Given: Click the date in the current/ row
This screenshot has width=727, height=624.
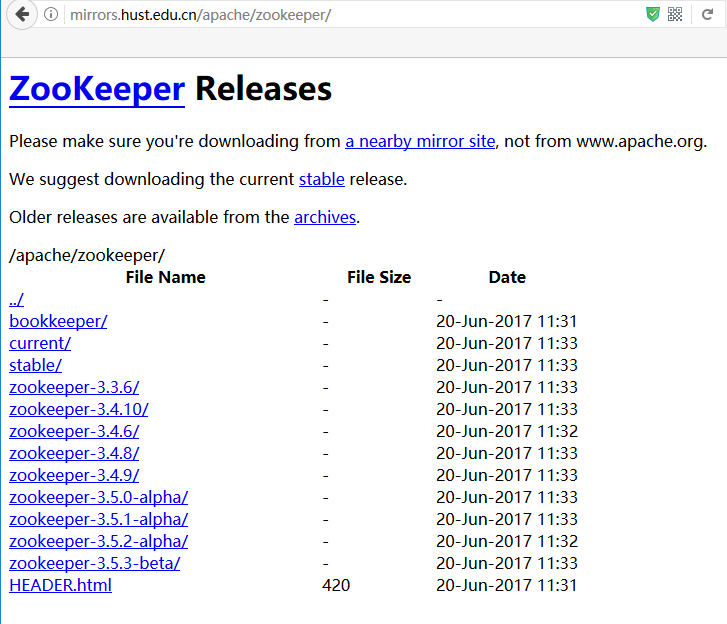Looking at the screenshot, I should pos(507,344).
